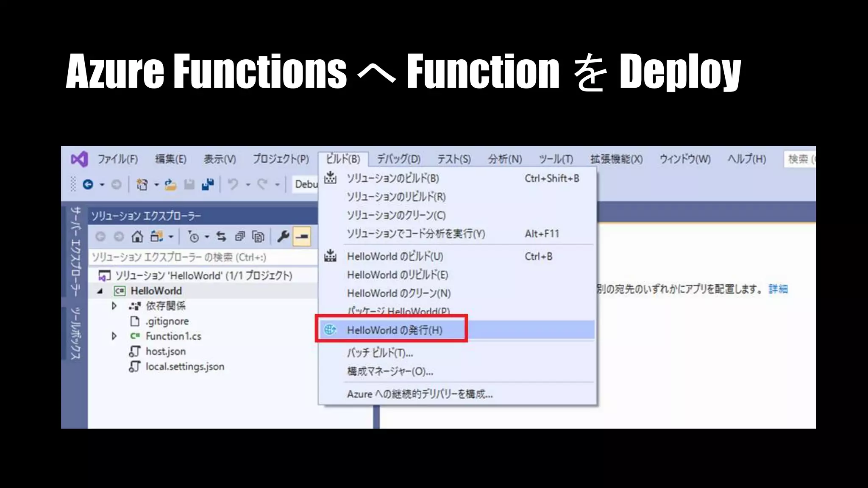Choose HelloWorld のリビルド(E) entry
868x488 pixels.
pyautogui.click(x=457, y=274)
